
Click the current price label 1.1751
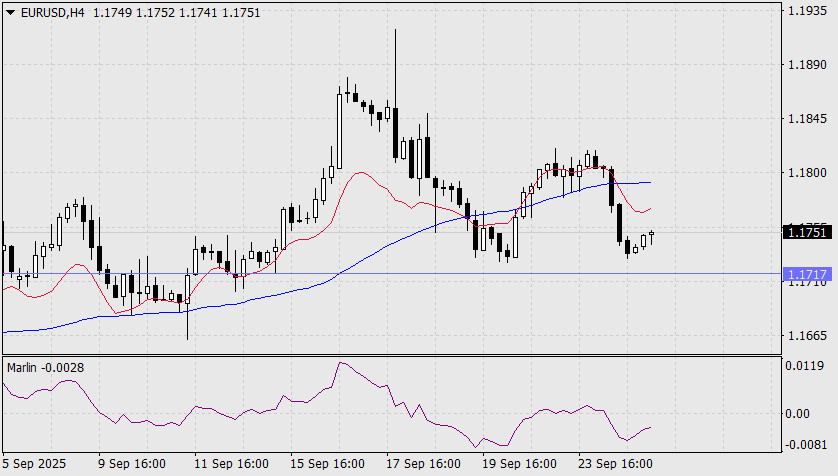click(x=808, y=232)
